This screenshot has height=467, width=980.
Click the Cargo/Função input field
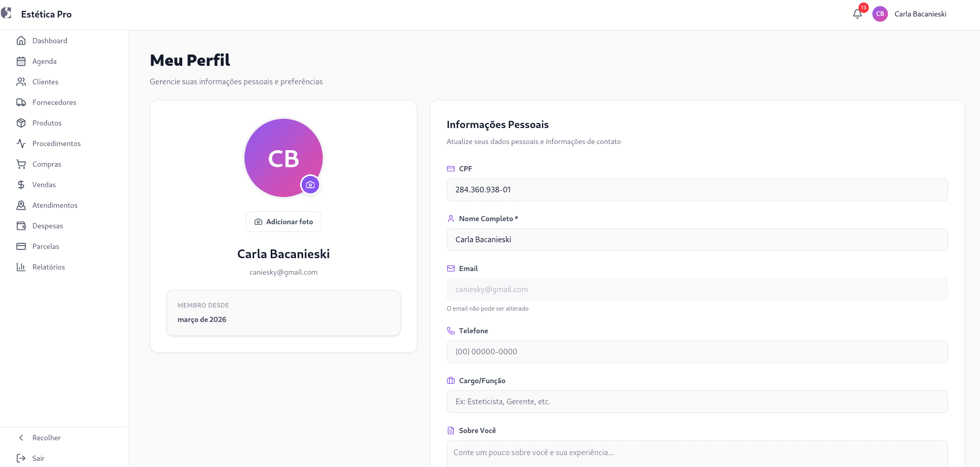(x=697, y=402)
